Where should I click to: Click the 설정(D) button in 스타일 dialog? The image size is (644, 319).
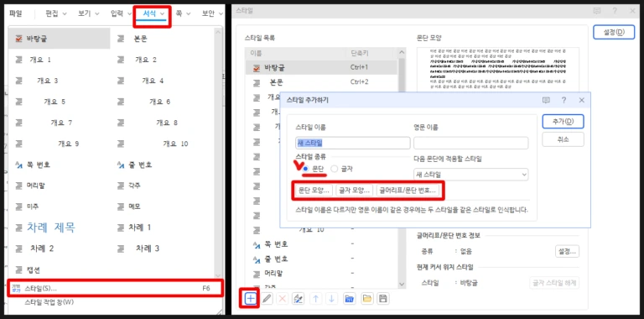tap(614, 32)
